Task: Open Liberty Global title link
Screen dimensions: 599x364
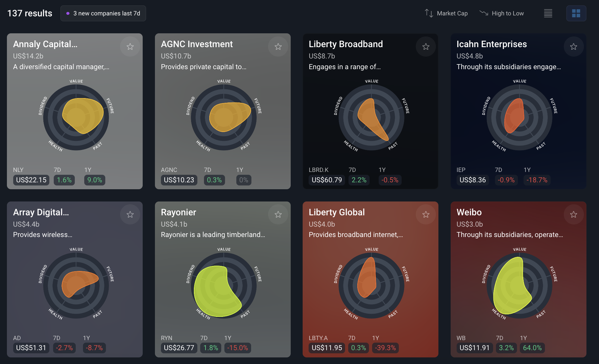Action: pos(337,212)
